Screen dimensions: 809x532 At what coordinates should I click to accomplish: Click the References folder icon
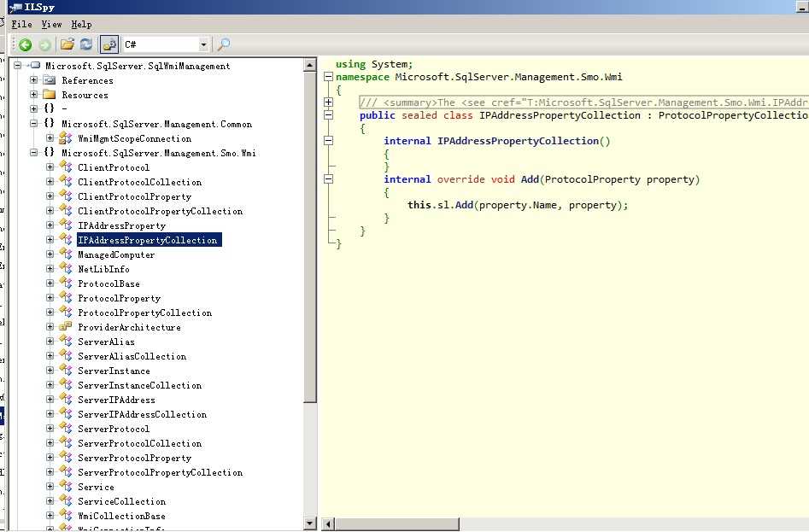50,80
